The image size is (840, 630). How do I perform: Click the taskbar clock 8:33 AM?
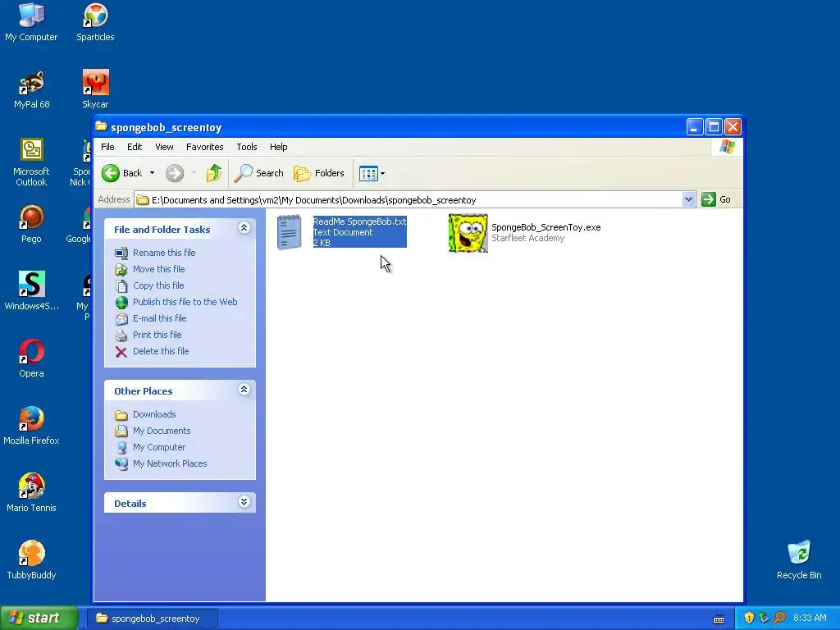point(810,619)
